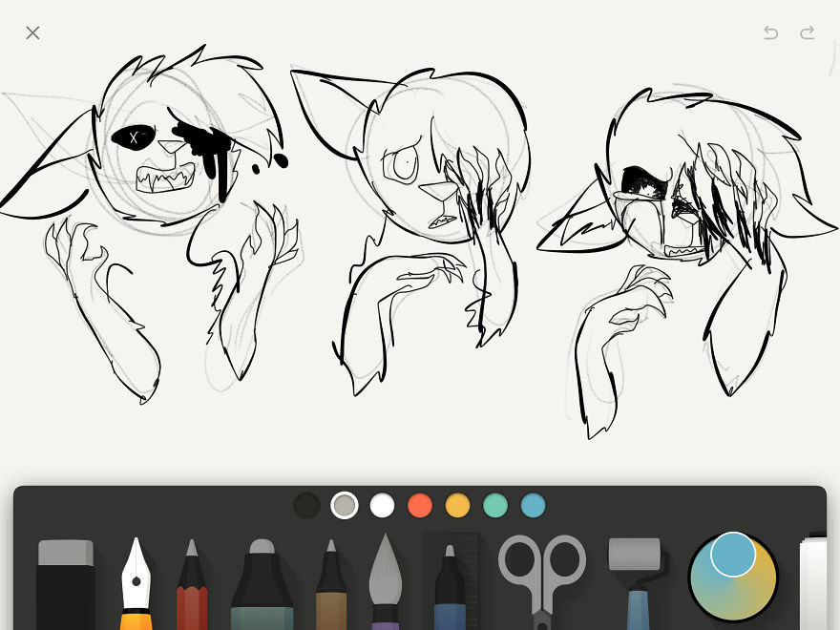Choose the white color swatch
Screen dimensions: 840x630
[x=383, y=505]
